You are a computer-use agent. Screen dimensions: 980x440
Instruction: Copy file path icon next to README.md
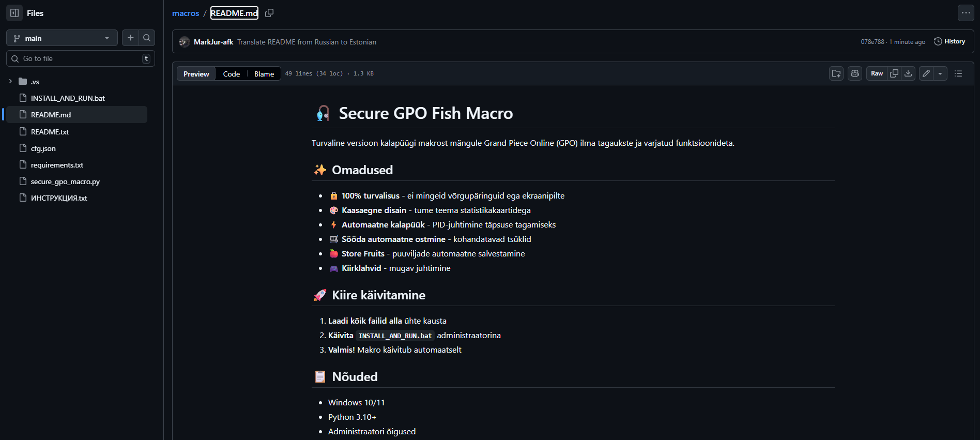pos(269,13)
